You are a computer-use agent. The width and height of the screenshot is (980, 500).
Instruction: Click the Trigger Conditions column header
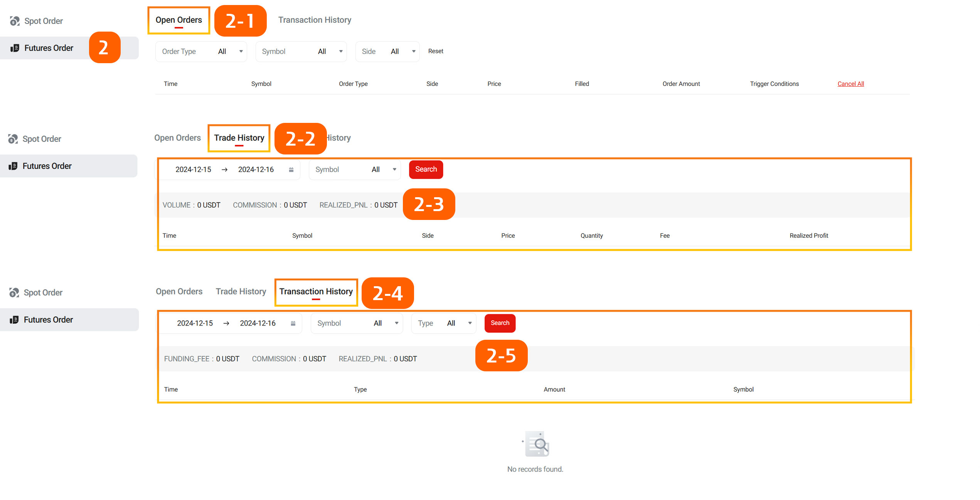point(774,84)
